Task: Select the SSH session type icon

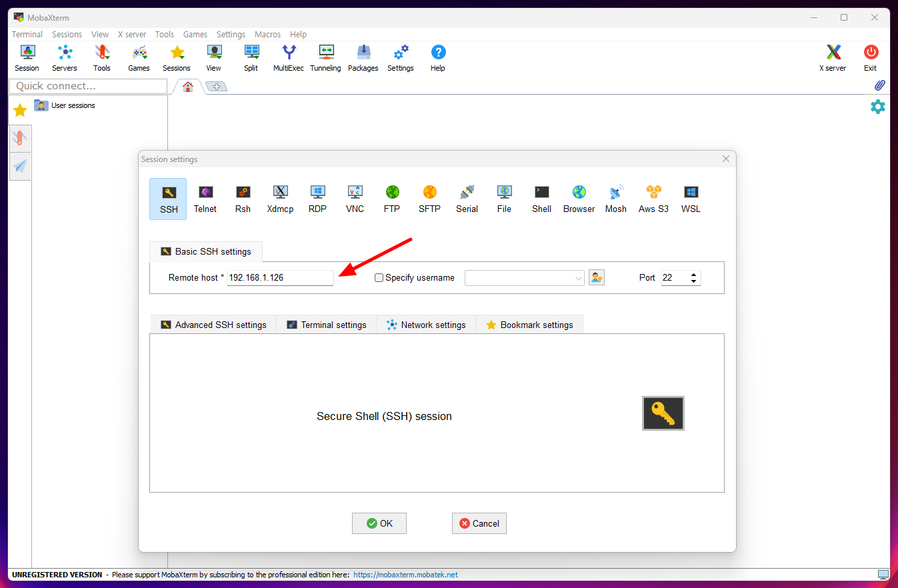Action: (168, 199)
